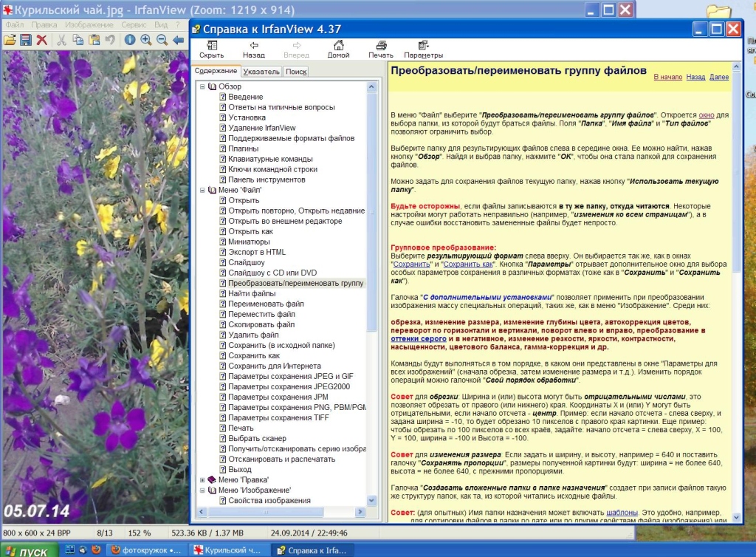Open the Сервис menu in IrfanView
The image size is (756, 557).
pos(134,24)
